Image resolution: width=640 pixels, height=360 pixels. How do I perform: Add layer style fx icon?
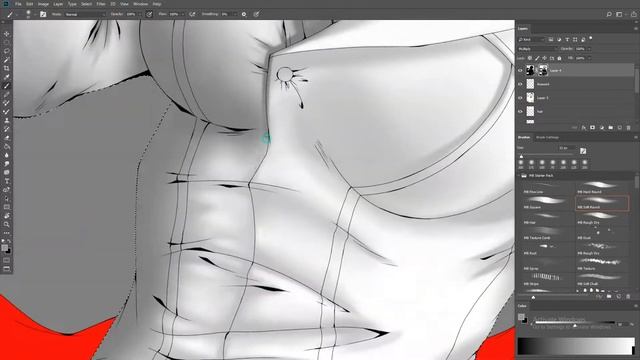584,128
